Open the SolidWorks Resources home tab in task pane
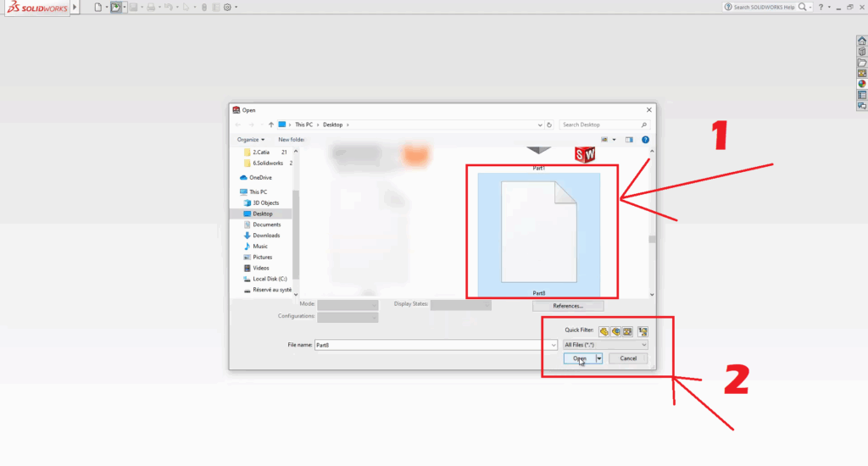Image resolution: width=868 pixels, height=466 pixels. click(x=862, y=41)
